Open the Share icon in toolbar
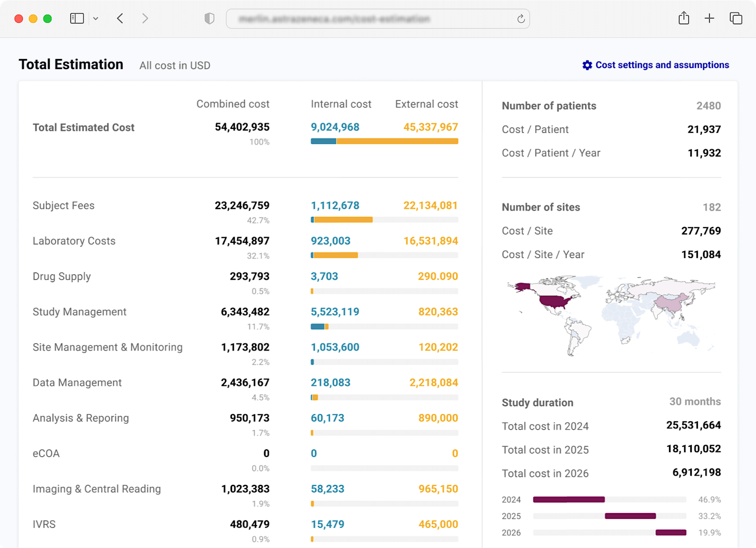 [684, 18]
